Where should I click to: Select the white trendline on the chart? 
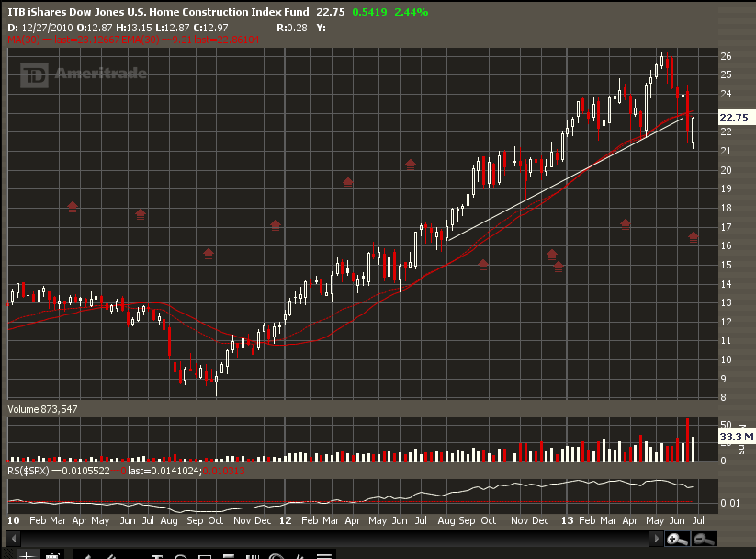coord(565,179)
